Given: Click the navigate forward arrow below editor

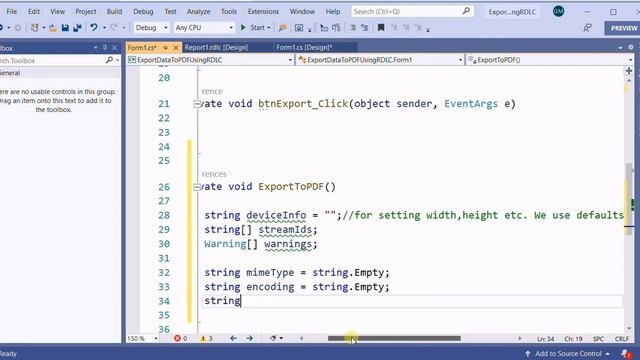Looking at the screenshot, I should click(x=249, y=338).
